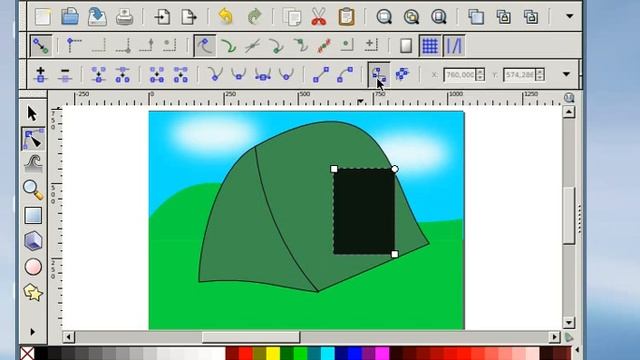Viewport: 640px width, 360px height.
Task: Paste from clipboard icon
Action: click(346, 17)
